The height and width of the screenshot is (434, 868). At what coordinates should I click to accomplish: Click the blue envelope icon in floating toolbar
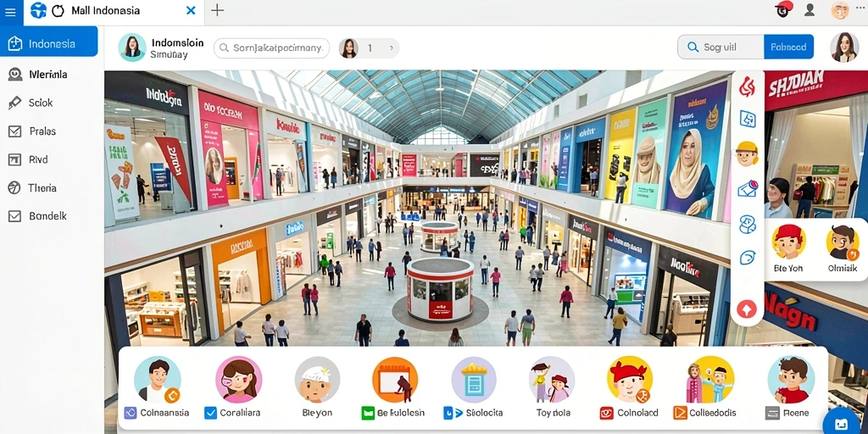[x=748, y=189]
